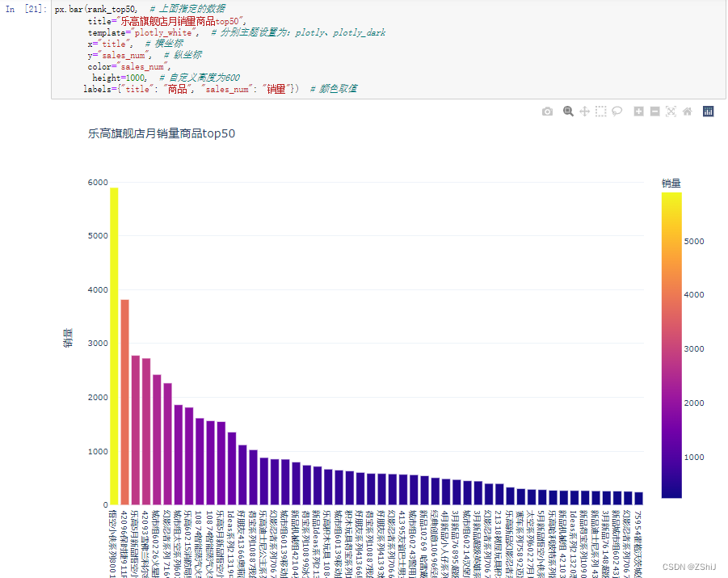Click px.bar(rank_top50 in the code
The image size is (728, 578).
pos(96,9)
